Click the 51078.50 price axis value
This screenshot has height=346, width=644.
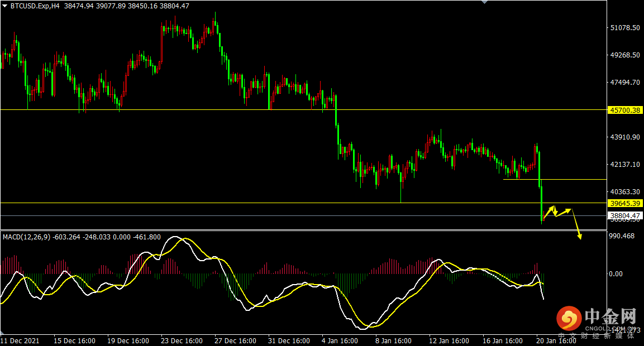(x=623, y=28)
